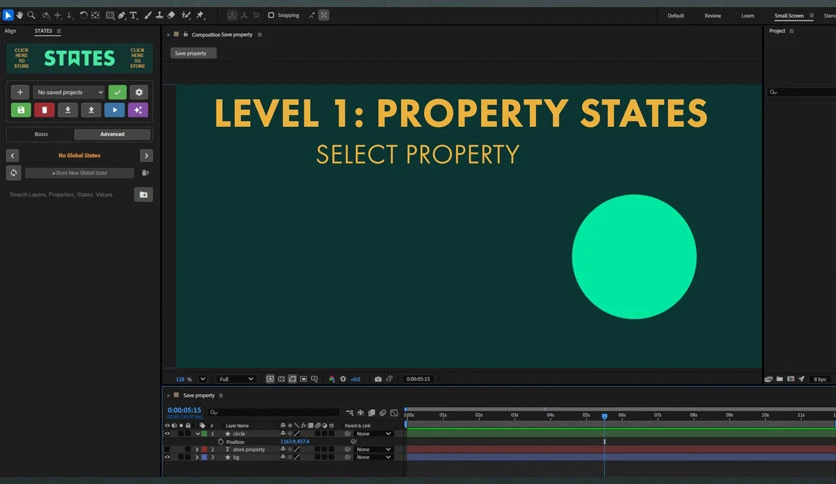Click the red label color of store property layer
Screen dimensions: 836x484
[204, 449]
